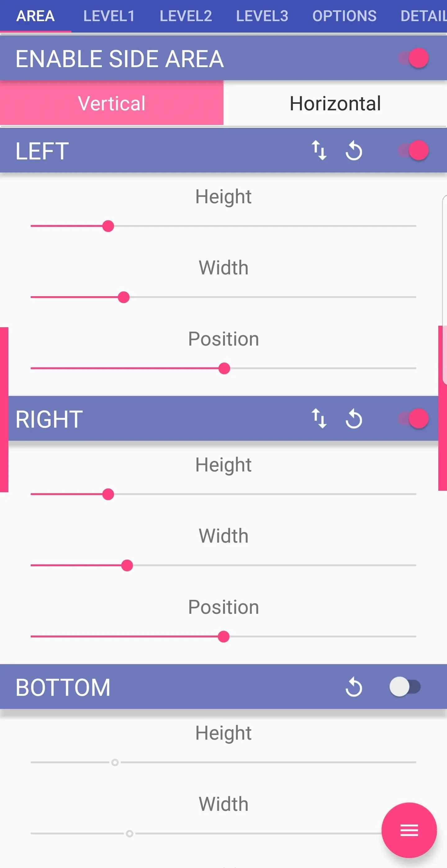
Task: Toggle the ENABLE SIDE AREA switch
Action: pos(413,58)
